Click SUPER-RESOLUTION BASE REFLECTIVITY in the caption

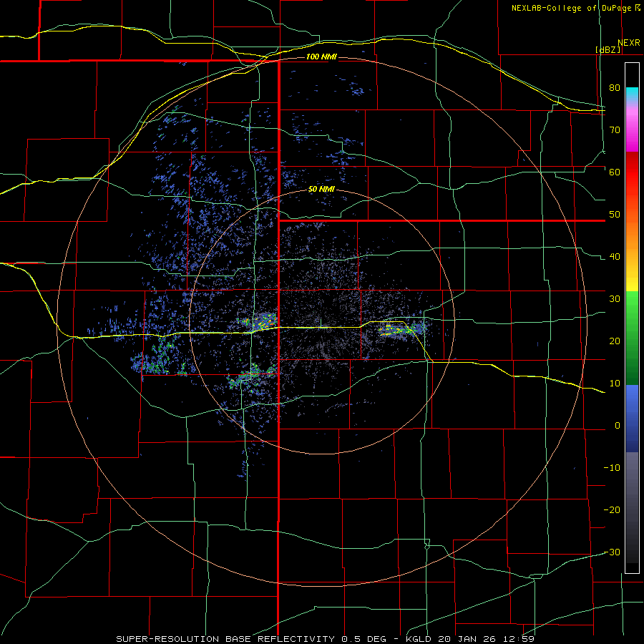coord(225,639)
